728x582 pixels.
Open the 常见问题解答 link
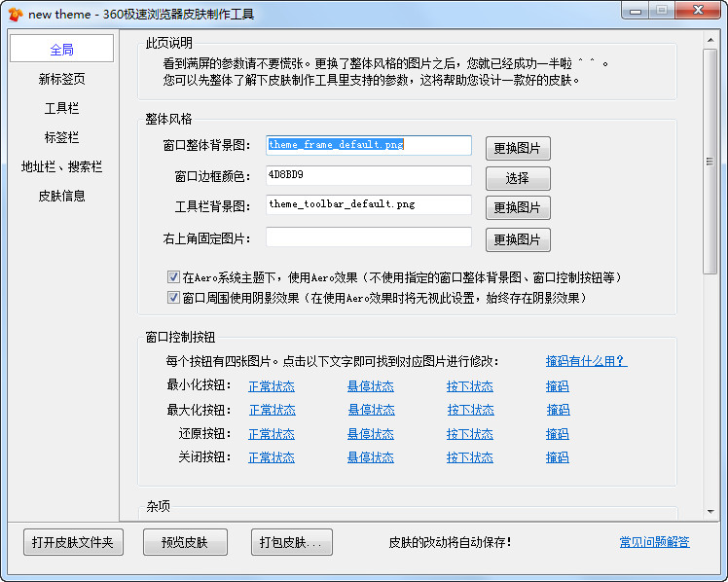tap(655, 542)
